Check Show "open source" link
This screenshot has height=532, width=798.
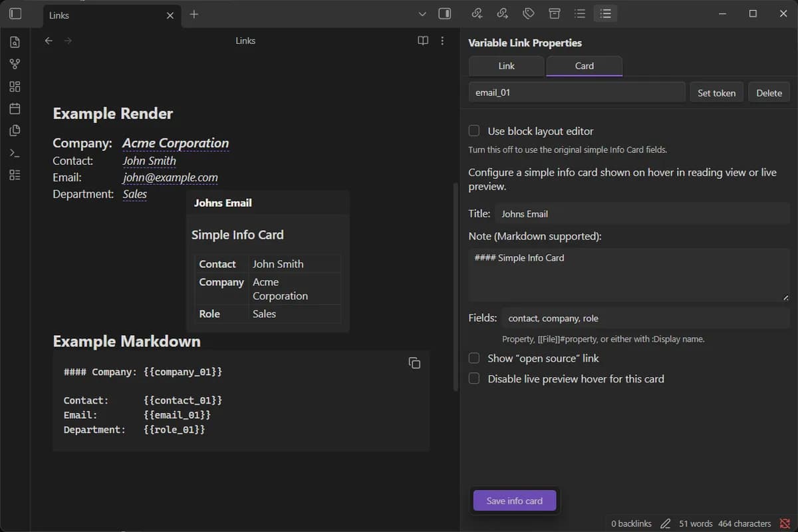(474, 358)
